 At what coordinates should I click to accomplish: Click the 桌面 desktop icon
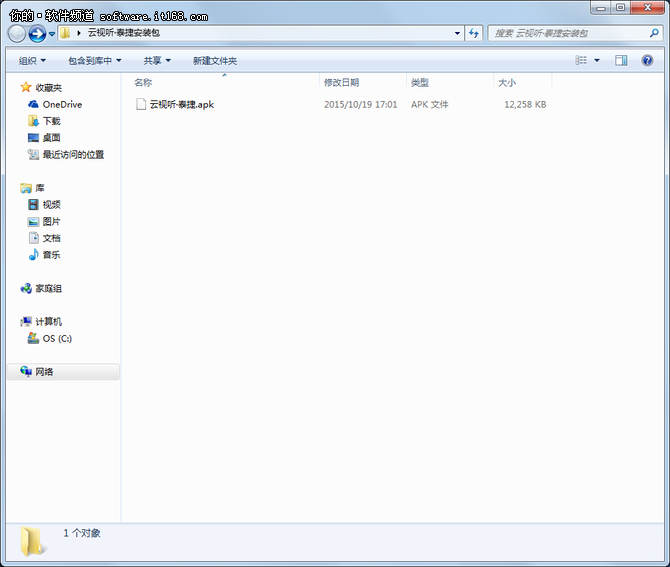(x=33, y=138)
